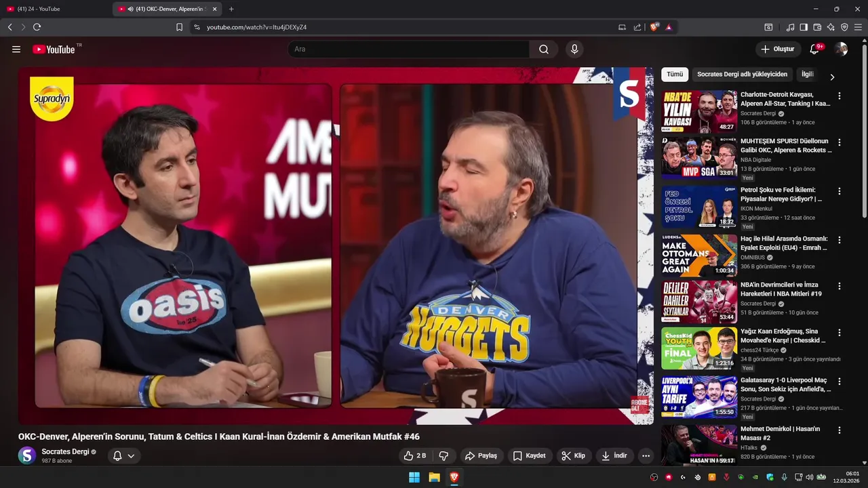
Task: Open Brave VPN shield icon
Action: click(x=844, y=27)
